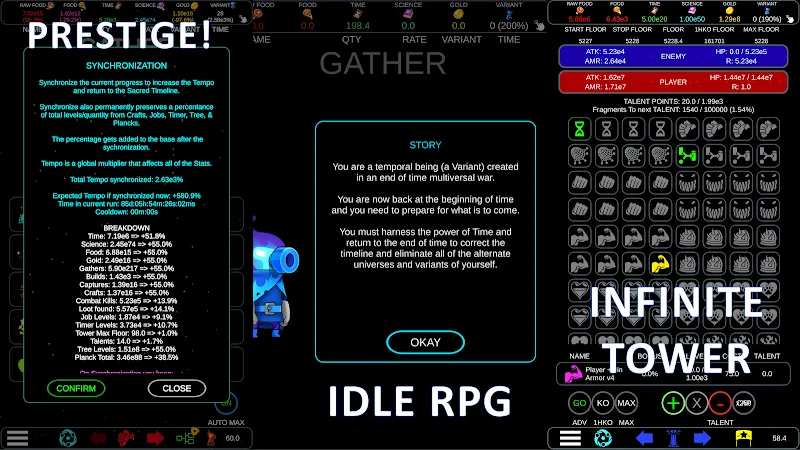
Task: Select the green node-tree talent icon
Action: point(685,155)
